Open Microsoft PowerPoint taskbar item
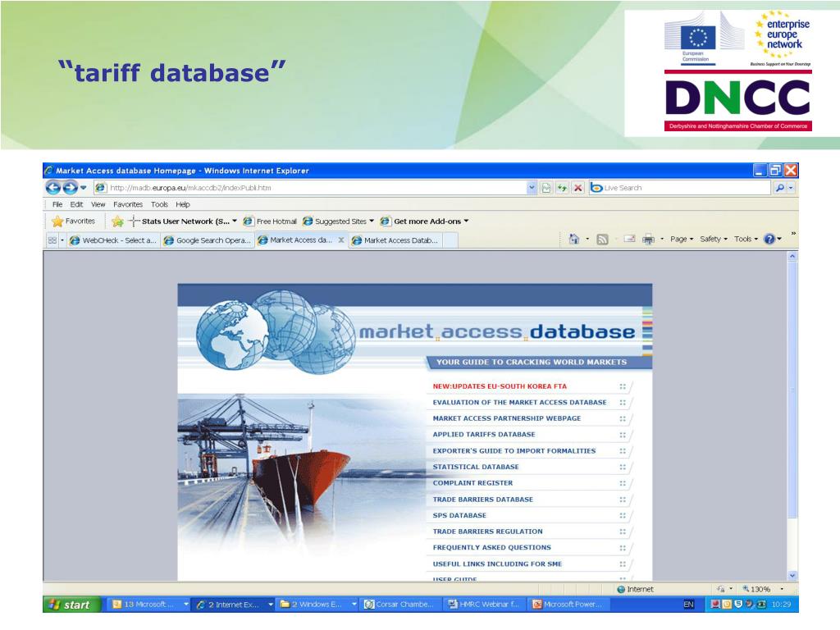Screen dimensions: 840x630 coord(569,605)
